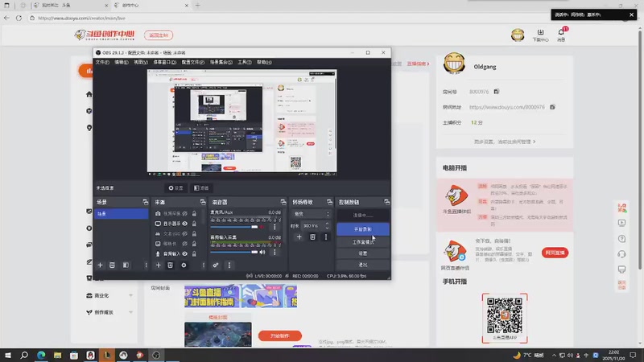This screenshot has height=362, width=644.
Task: Click the Douyu creator center logo
Action: 105,35
